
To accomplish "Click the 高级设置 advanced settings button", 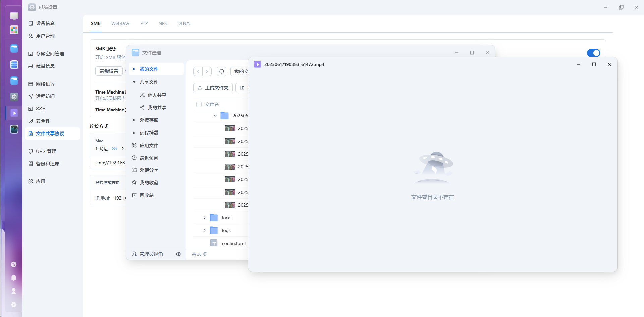I will point(109,71).
